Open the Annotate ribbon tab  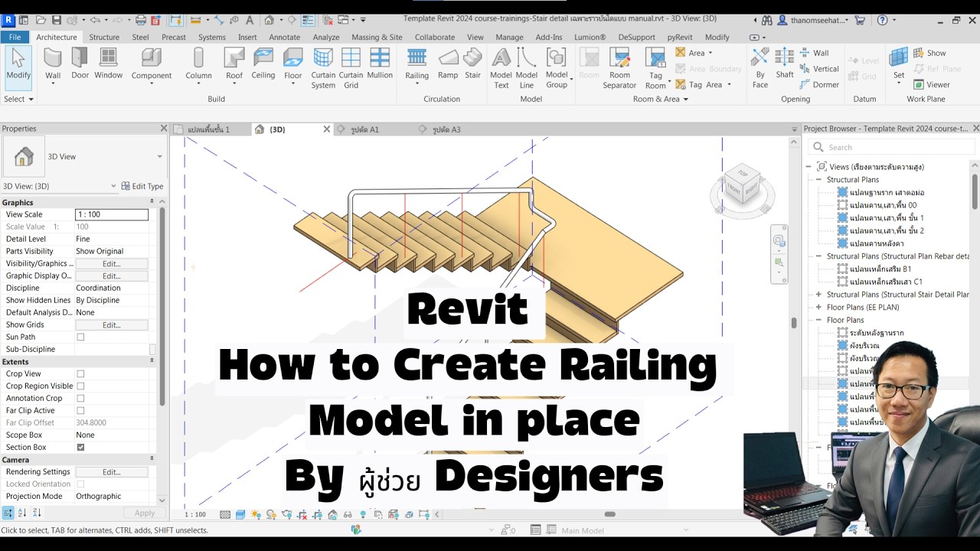tap(285, 37)
